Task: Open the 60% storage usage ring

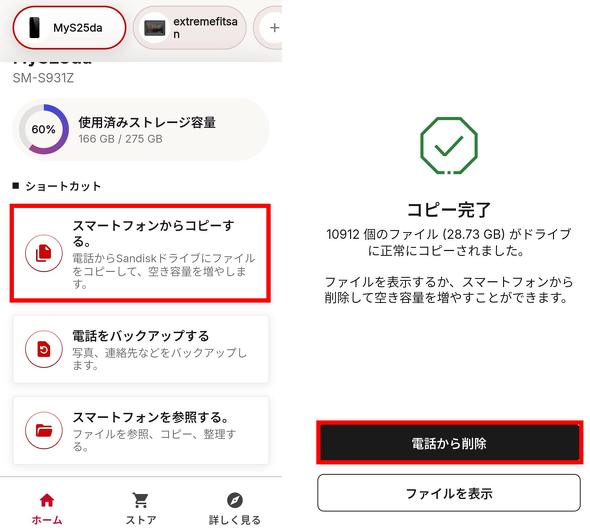Action: [44, 129]
